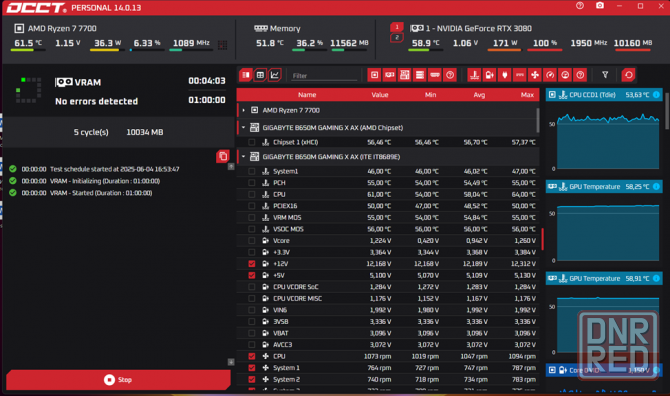Click log entry 'VRAM - Started'
Viewport: 670px width, 396px height.
click(101, 193)
